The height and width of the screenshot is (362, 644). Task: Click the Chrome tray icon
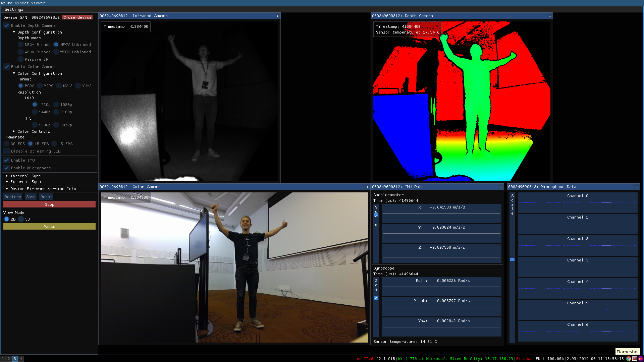coord(629,359)
